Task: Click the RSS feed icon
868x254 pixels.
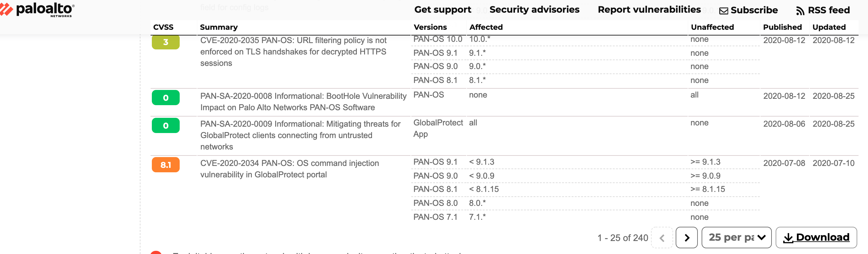Action: pyautogui.click(x=800, y=11)
